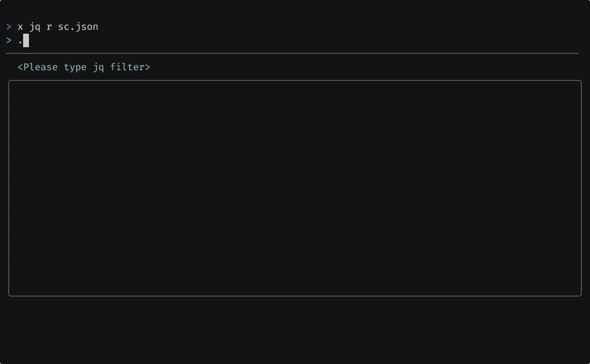Click the block cursor after the dot
Viewport: 590px width, 364px height.
coord(26,41)
